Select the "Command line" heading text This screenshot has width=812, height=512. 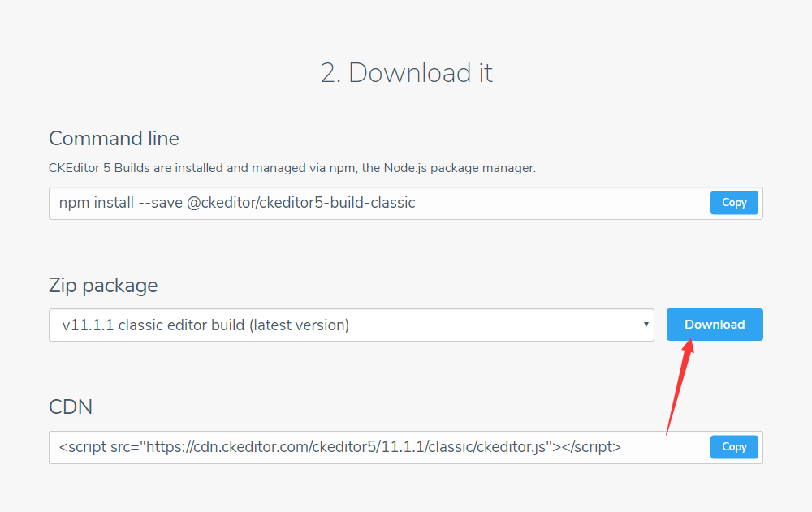(114, 139)
